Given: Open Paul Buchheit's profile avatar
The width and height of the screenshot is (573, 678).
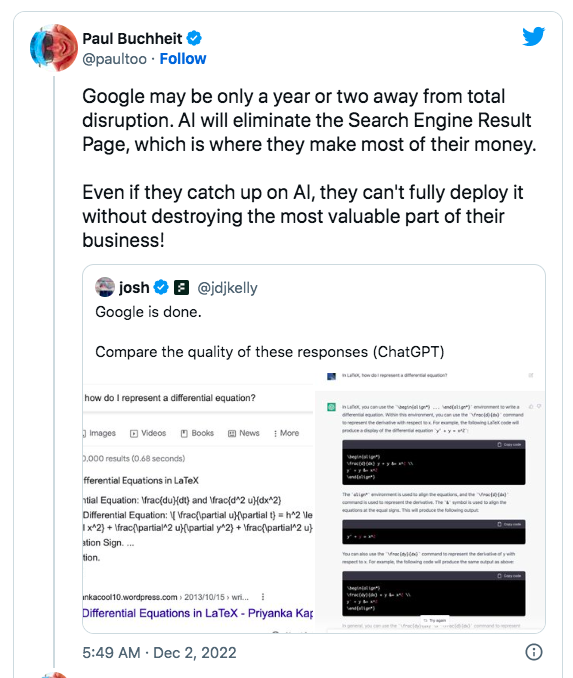Looking at the screenshot, I should coord(54,48).
